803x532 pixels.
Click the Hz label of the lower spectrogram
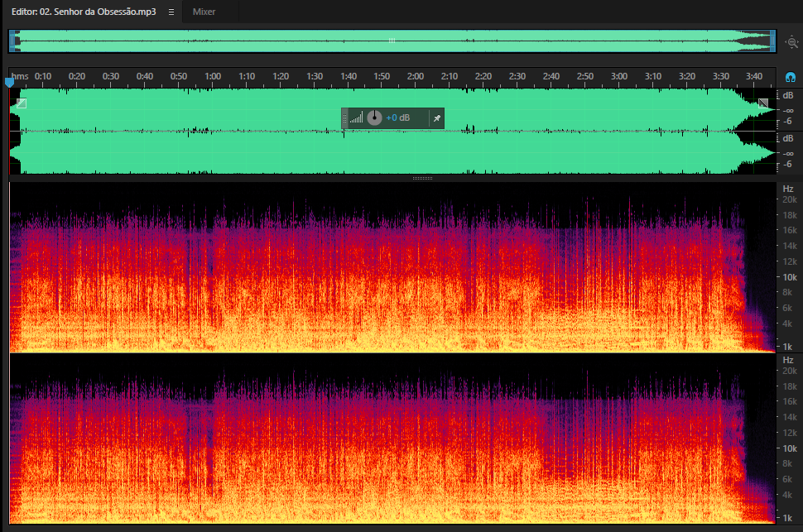(x=787, y=360)
